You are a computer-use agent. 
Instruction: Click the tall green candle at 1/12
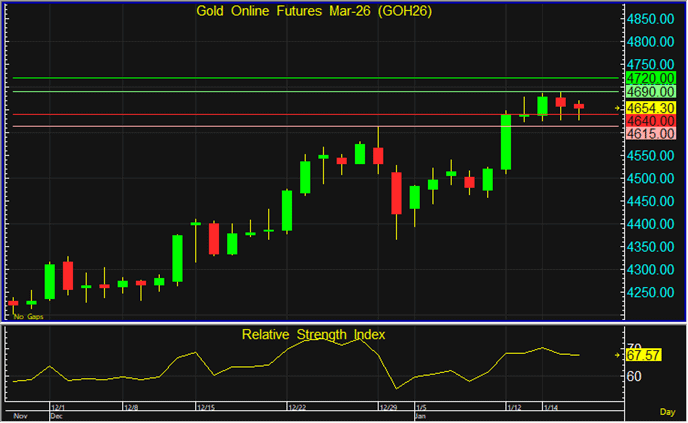click(x=506, y=142)
